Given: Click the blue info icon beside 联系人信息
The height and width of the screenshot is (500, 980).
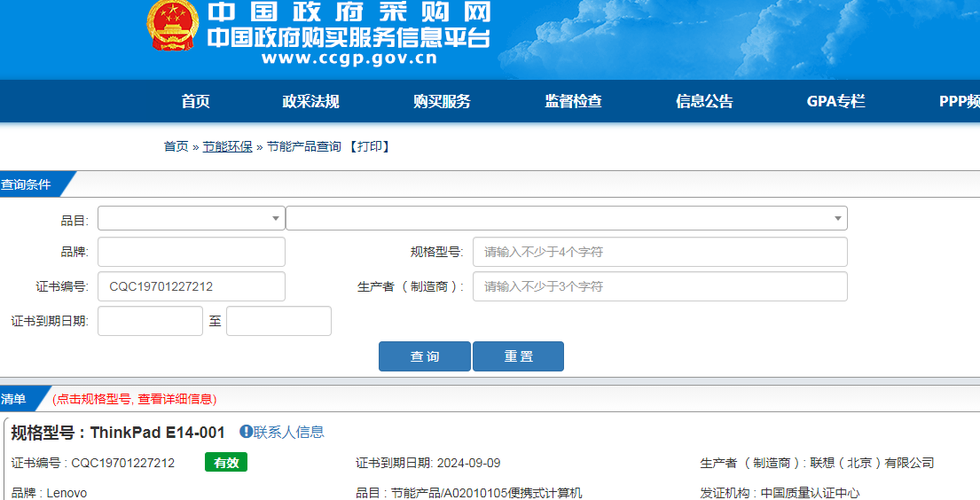Looking at the screenshot, I should [247, 431].
